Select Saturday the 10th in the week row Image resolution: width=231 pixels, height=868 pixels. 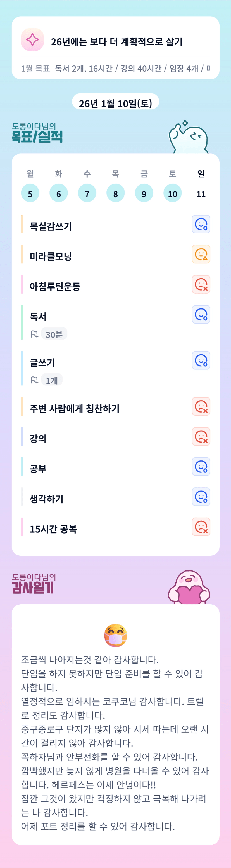173,193
